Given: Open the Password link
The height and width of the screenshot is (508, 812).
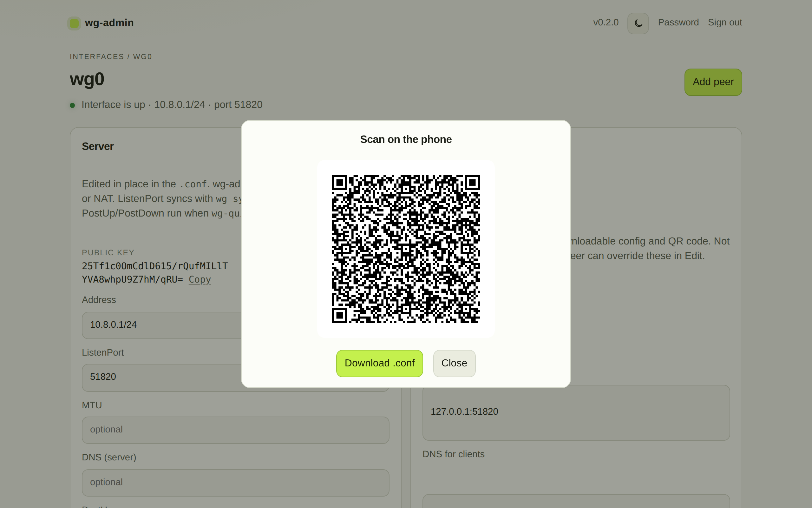Looking at the screenshot, I should tap(678, 23).
